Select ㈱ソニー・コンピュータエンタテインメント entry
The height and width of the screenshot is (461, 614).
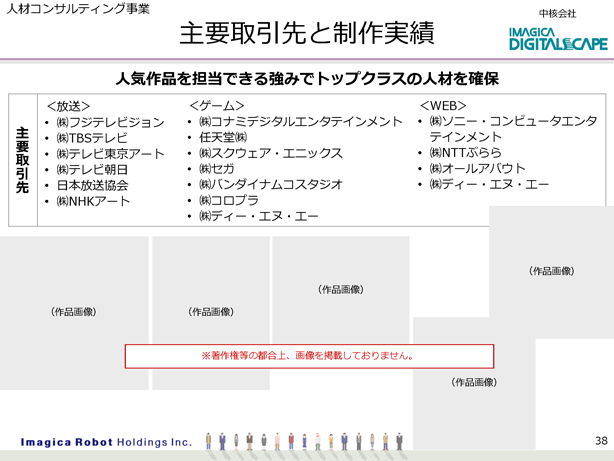tap(513, 129)
